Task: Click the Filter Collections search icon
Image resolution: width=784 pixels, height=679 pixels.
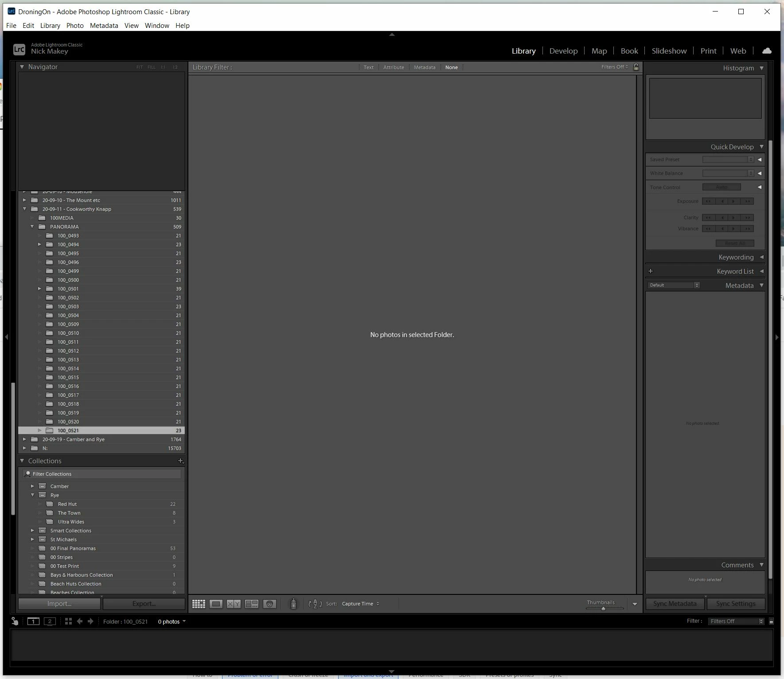Action: pyautogui.click(x=28, y=474)
